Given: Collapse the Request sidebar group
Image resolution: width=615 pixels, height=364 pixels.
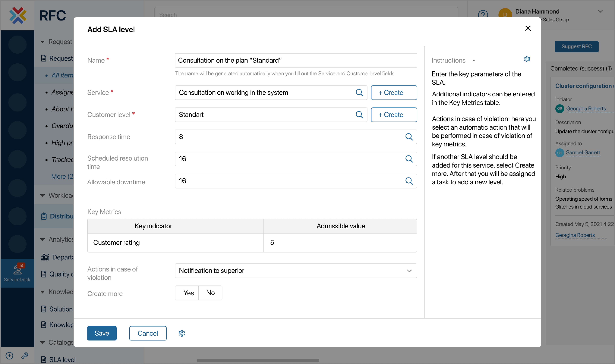Looking at the screenshot, I should [43, 42].
